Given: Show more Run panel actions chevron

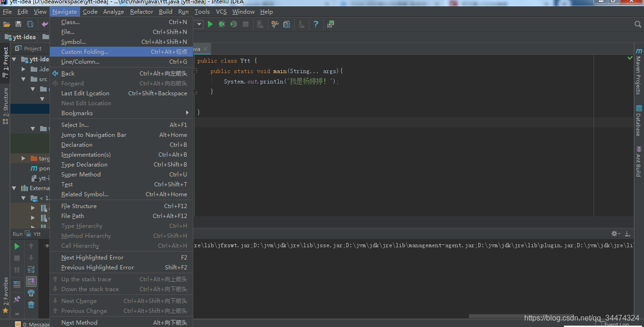Looking at the screenshot, I should pyautogui.click(x=17, y=314).
